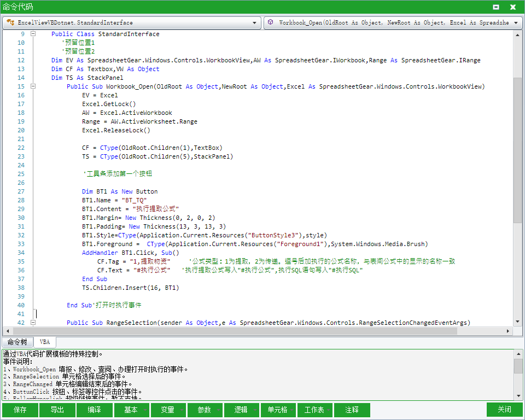Close the 命令代码 window

[512, 7]
